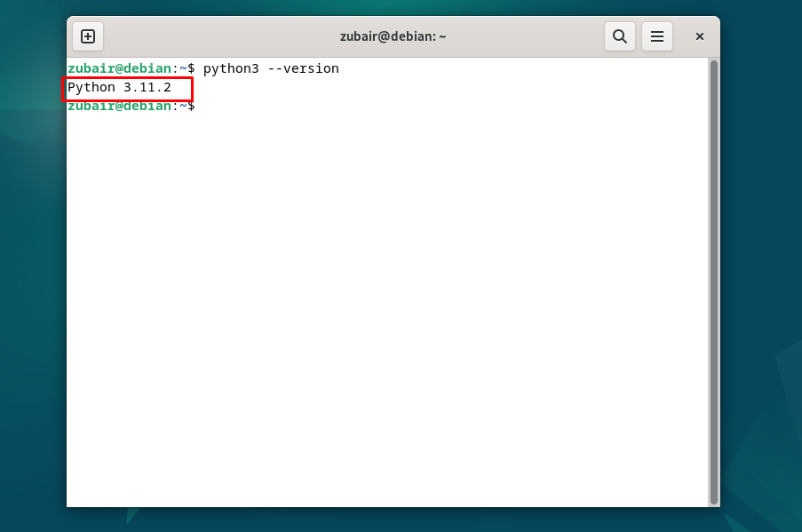The width and height of the screenshot is (802, 532).
Task: Click the 'zubair@debian: ~' window title
Action: click(x=393, y=36)
